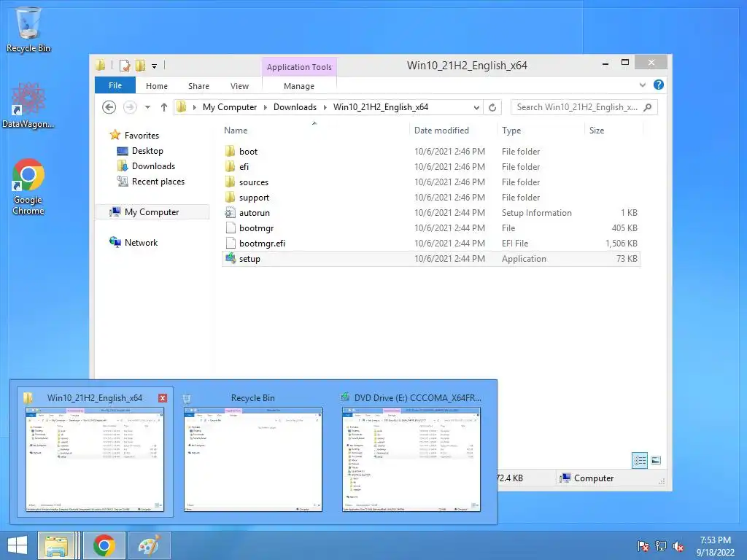Open Action Center flag tray icon
Image resolution: width=747 pixels, height=560 pixels.
pyautogui.click(x=643, y=546)
